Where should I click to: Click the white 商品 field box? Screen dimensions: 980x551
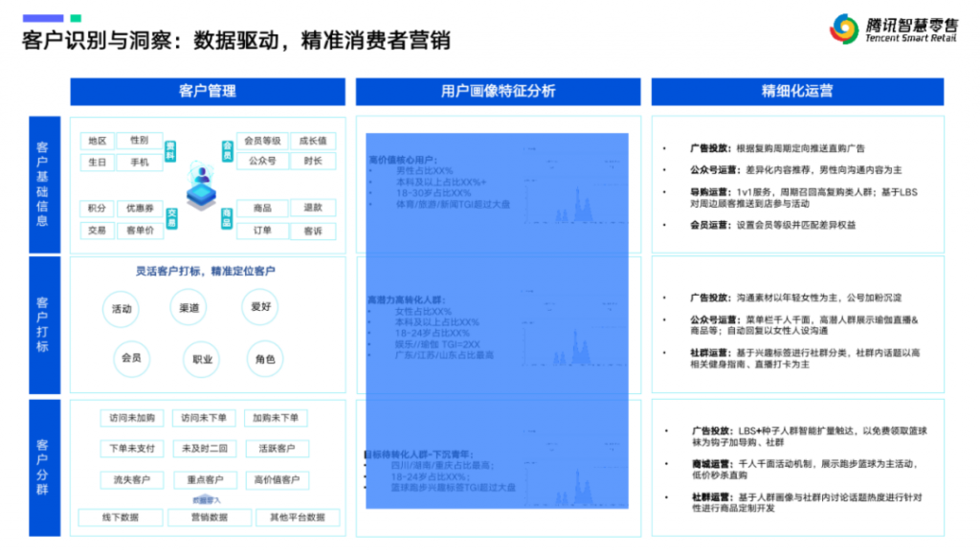click(262, 208)
